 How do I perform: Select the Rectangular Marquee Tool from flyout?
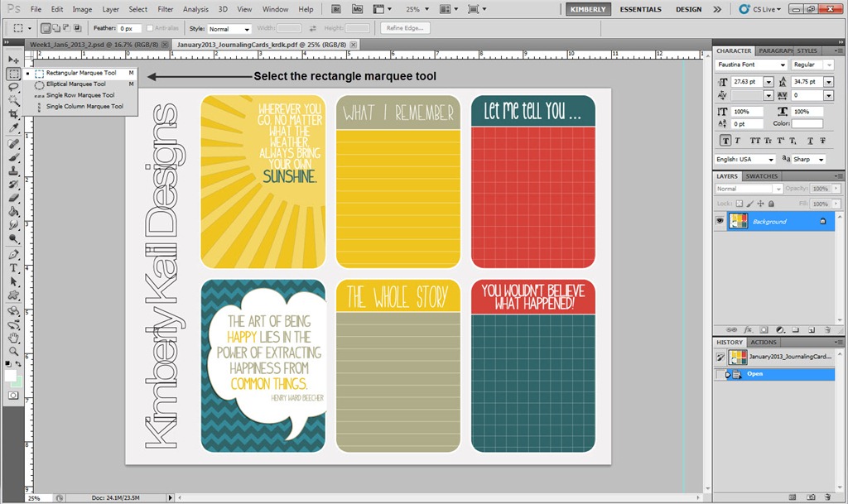tap(80, 73)
